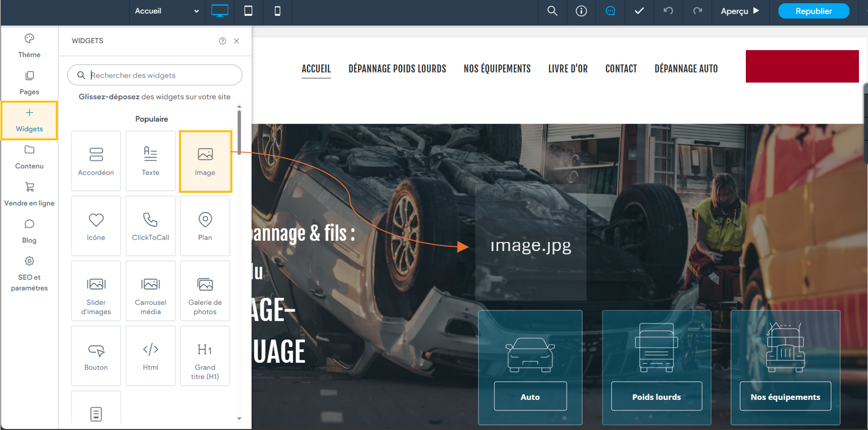The image size is (868, 430).
Task: Click the truck icon above Poids lourds
Action: (657, 347)
